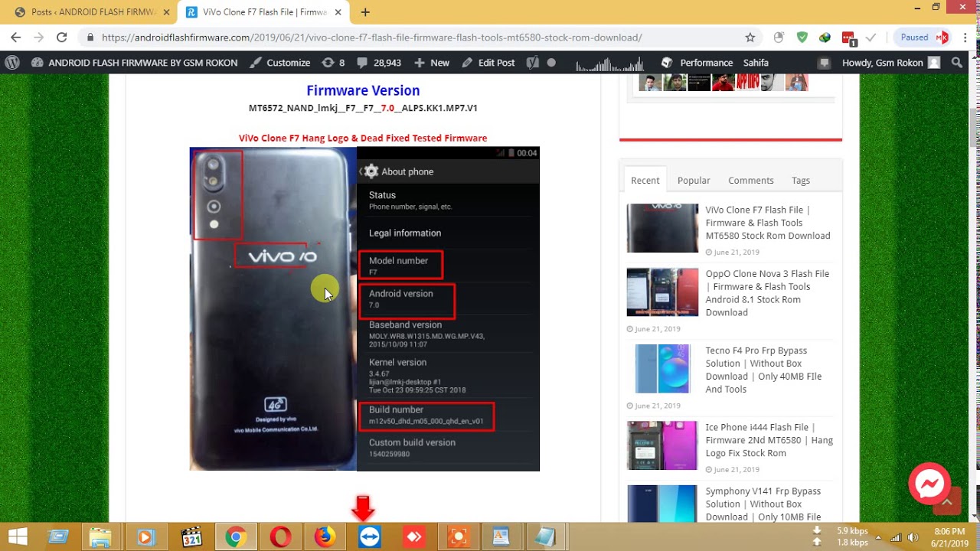
Task: Click the green shield extension icon
Action: [x=802, y=37]
